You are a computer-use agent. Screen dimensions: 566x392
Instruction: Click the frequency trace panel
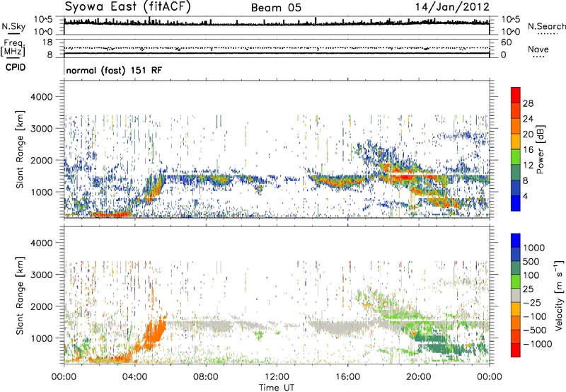277,48
